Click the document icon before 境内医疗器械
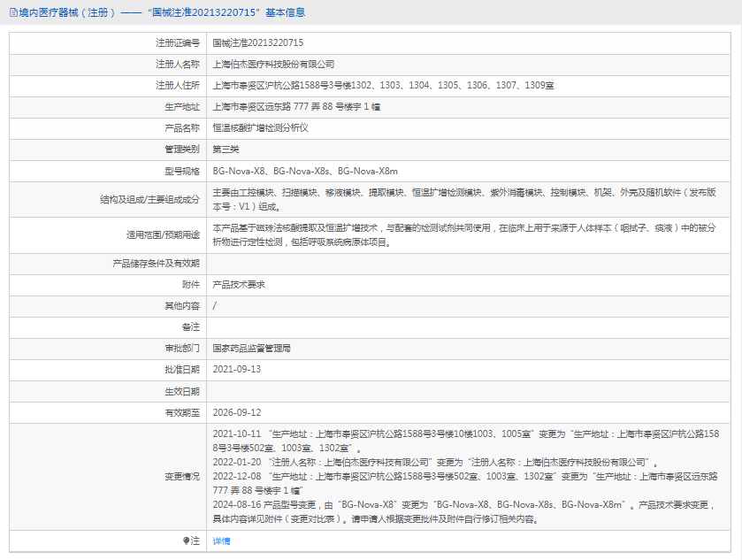The height and width of the screenshot is (560, 742). pyautogui.click(x=14, y=12)
